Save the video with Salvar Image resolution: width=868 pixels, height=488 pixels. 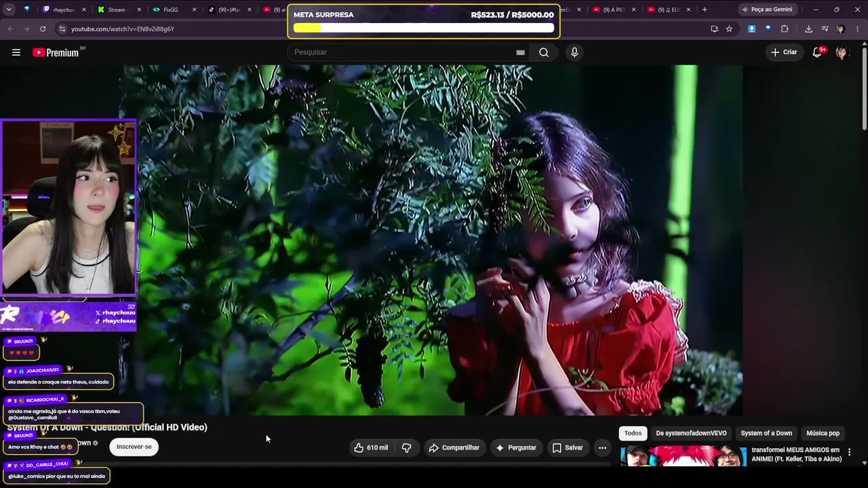tap(568, 447)
